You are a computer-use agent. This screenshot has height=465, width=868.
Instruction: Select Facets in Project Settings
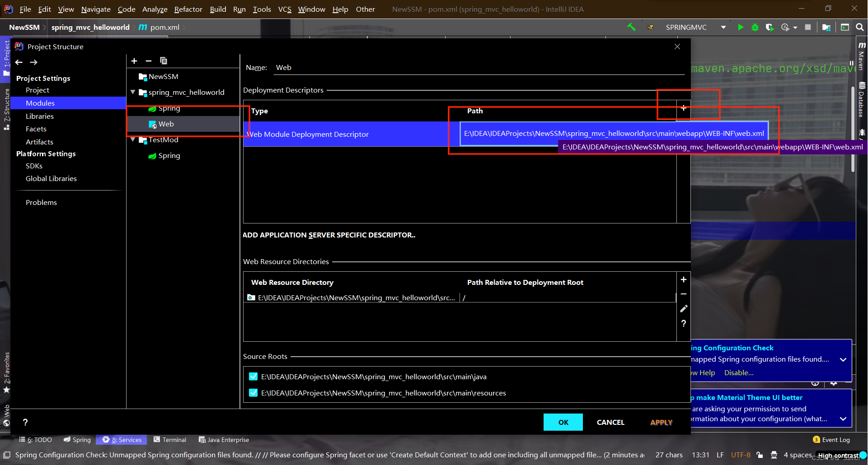point(36,129)
